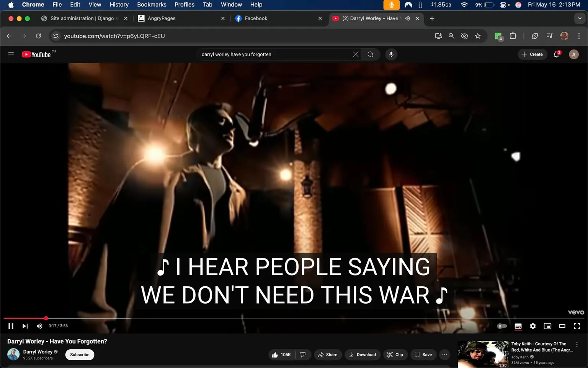Enable miniplayer mode
588x368 pixels.
pyautogui.click(x=547, y=326)
